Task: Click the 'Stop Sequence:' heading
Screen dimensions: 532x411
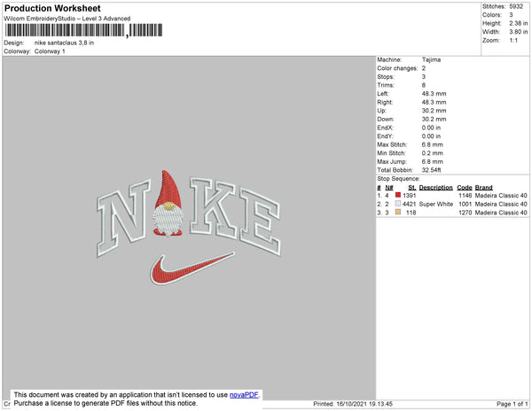Action: [398, 179]
